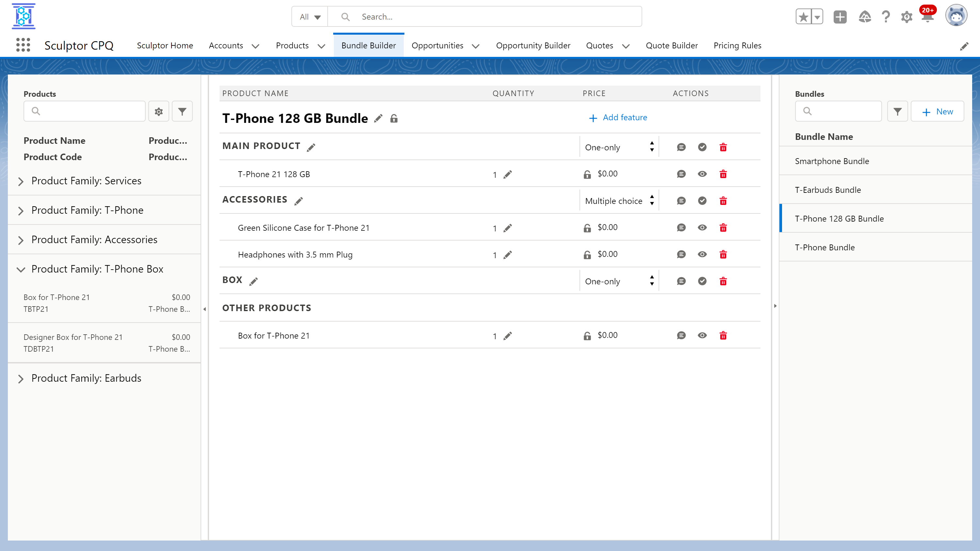Create a New bundle
The height and width of the screenshot is (551, 980).
click(938, 111)
